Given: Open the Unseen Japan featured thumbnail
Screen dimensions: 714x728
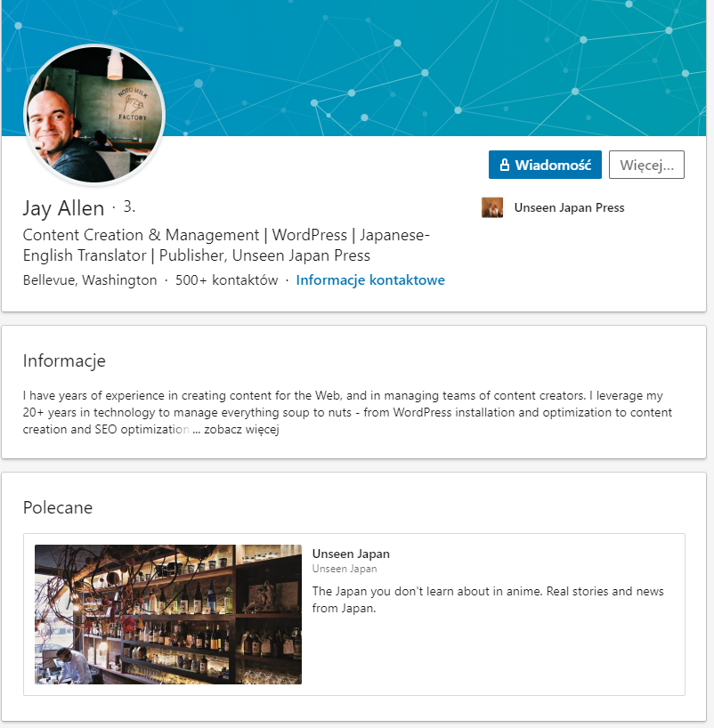Looking at the screenshot, I should [168, 614].
